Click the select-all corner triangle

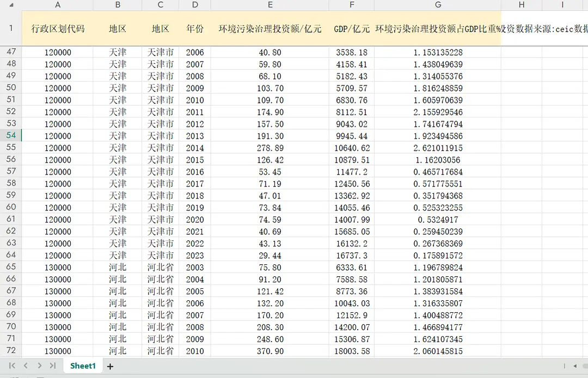pos(11,5)
